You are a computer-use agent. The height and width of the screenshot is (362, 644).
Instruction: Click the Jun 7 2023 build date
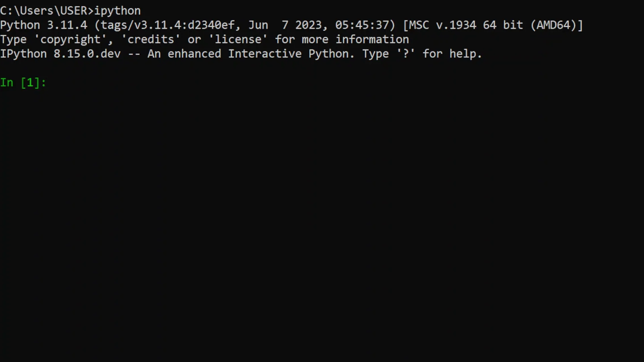[285, 25]
